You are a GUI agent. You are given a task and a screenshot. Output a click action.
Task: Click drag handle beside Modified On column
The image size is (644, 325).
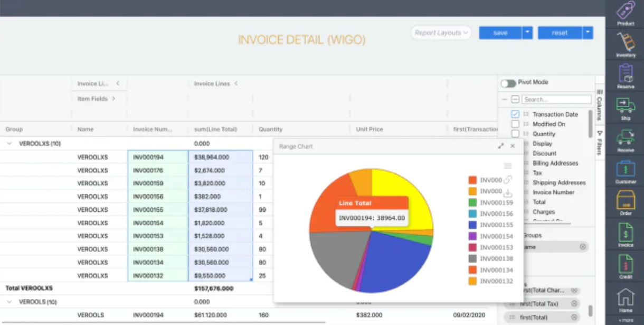pos(526,124)
